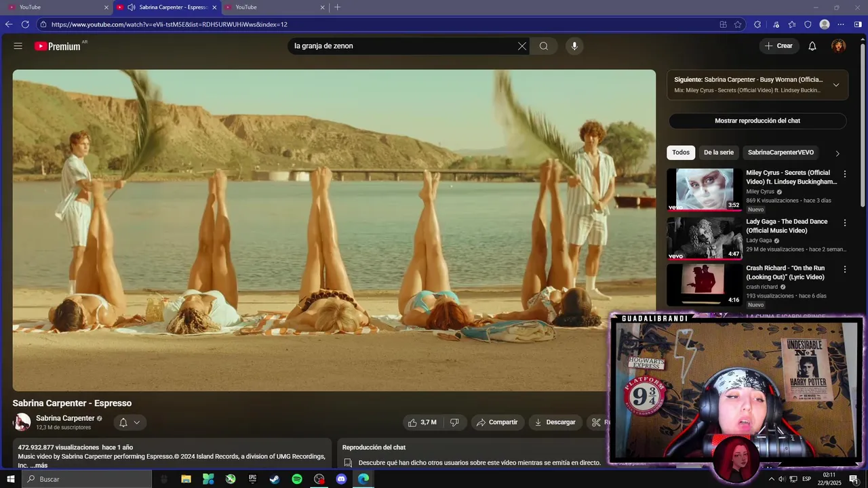Mute the Espresso tab audio icon

132,7
